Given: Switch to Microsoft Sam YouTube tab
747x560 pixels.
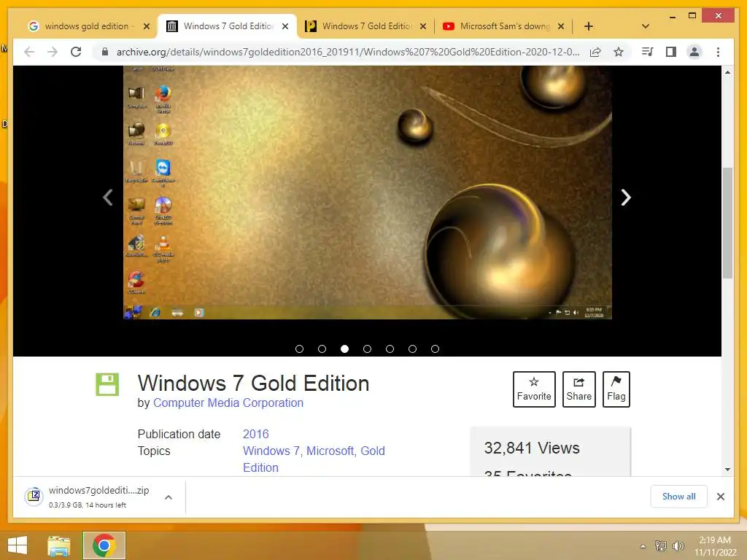Looking at the screenshot, I should click(504, 26).
